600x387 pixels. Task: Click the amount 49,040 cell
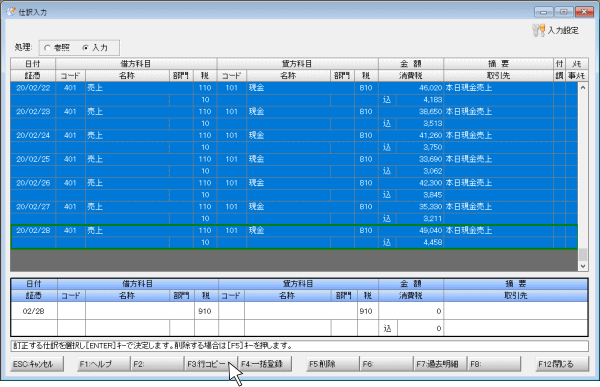click(411, 230)
